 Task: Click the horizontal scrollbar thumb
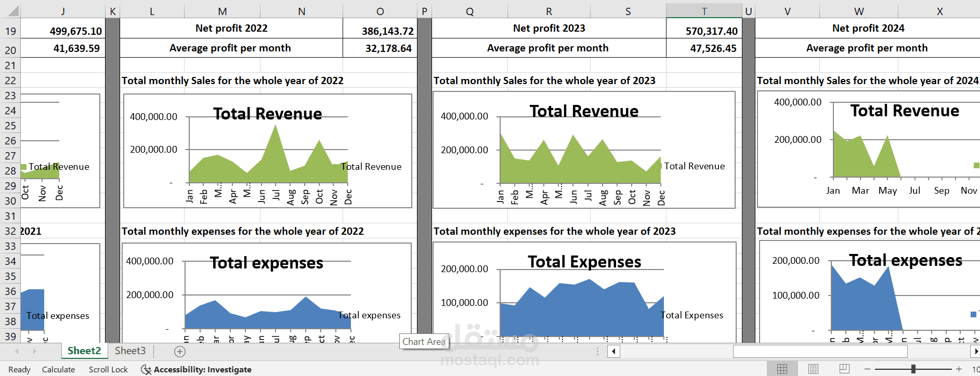click(x=820, y=352)
